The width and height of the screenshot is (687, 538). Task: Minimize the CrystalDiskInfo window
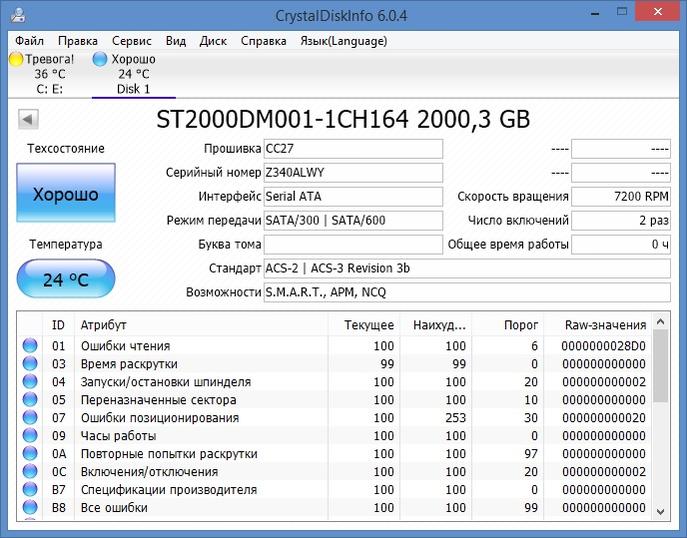595,12
